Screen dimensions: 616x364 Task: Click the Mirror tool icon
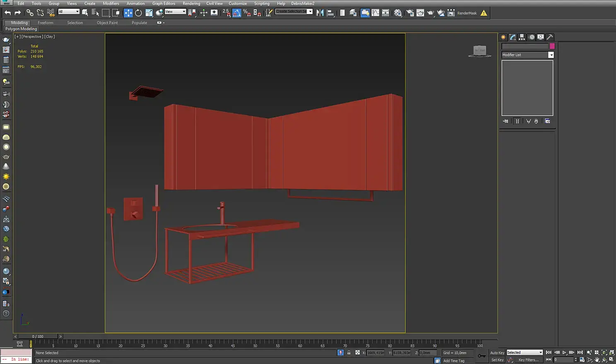point(320,13)
